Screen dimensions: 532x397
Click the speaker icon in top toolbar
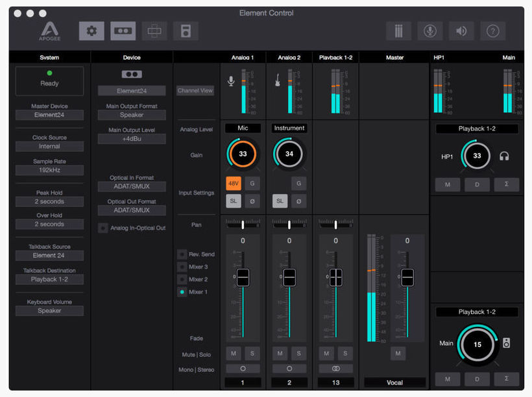(461, 31)
